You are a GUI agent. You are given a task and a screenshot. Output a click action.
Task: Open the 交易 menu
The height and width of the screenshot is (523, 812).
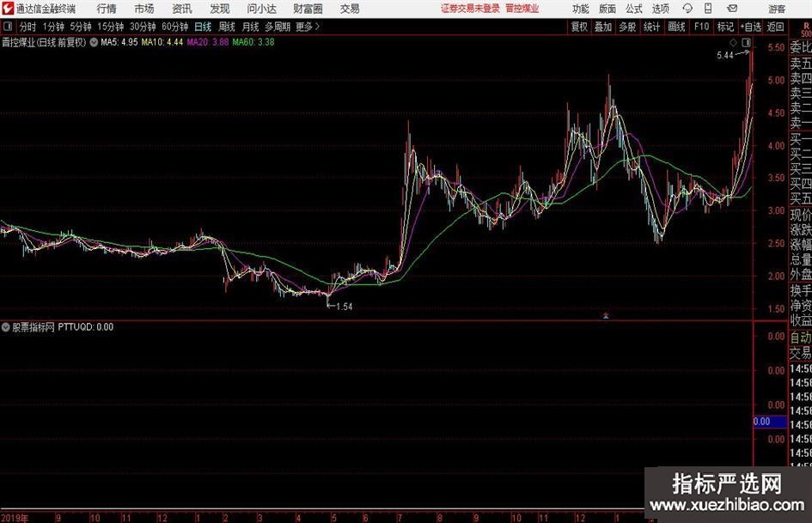pos(350,9)
